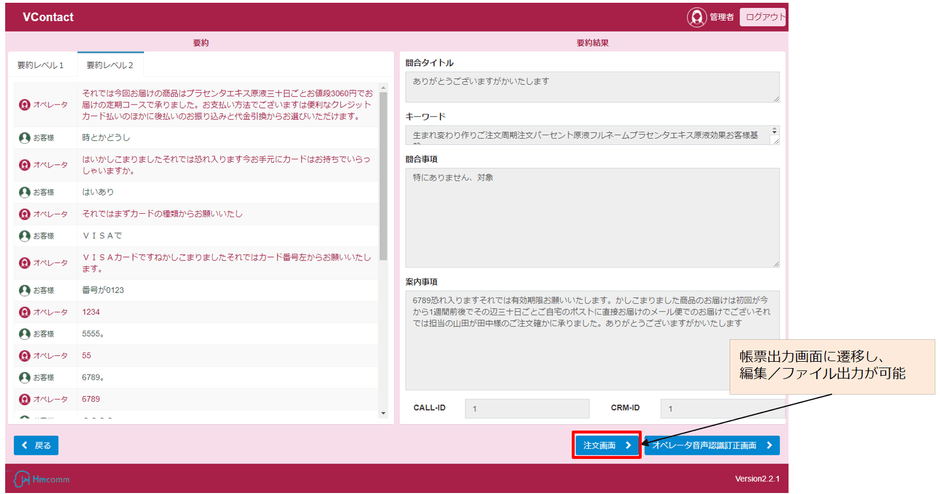Viewport: 940px width, 494px height.
Task: Switch to the 要約レベル1 tab
Action: (41, 65)
